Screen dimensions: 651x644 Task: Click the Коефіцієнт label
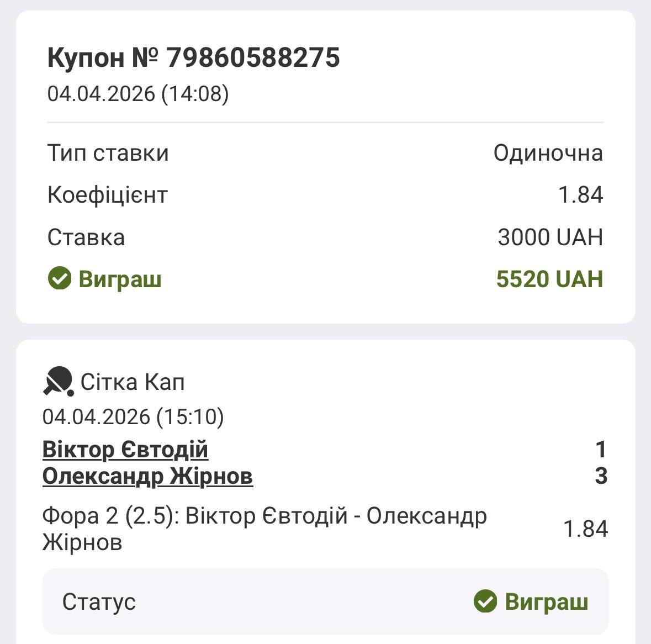coord(107,195)
